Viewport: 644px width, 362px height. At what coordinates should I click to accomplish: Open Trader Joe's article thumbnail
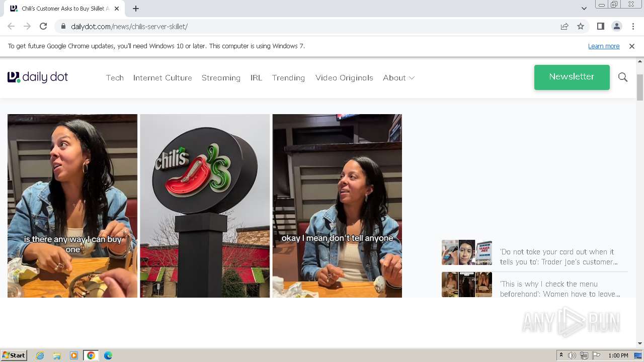[467, 252]
